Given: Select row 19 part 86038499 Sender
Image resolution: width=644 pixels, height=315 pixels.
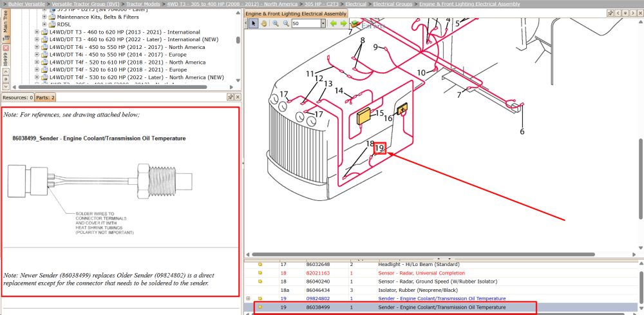Looking at the screenshot, I should [x=442, y=307].
